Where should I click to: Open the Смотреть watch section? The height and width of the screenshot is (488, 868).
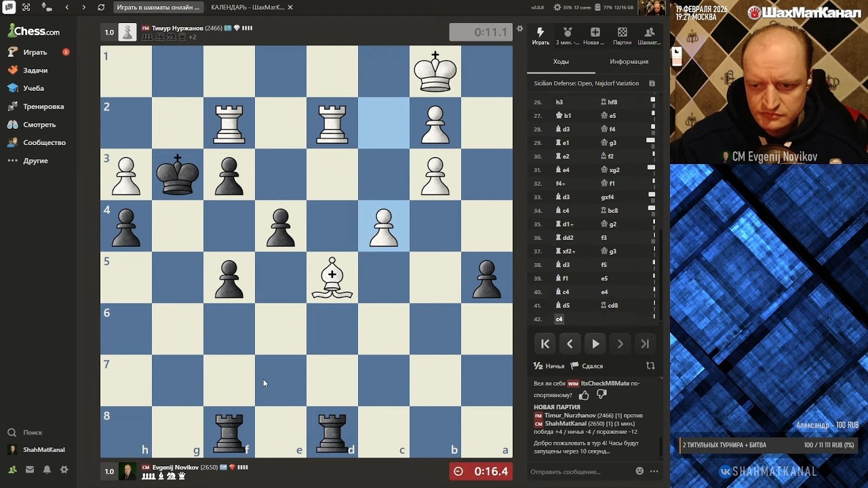[39, 125]
